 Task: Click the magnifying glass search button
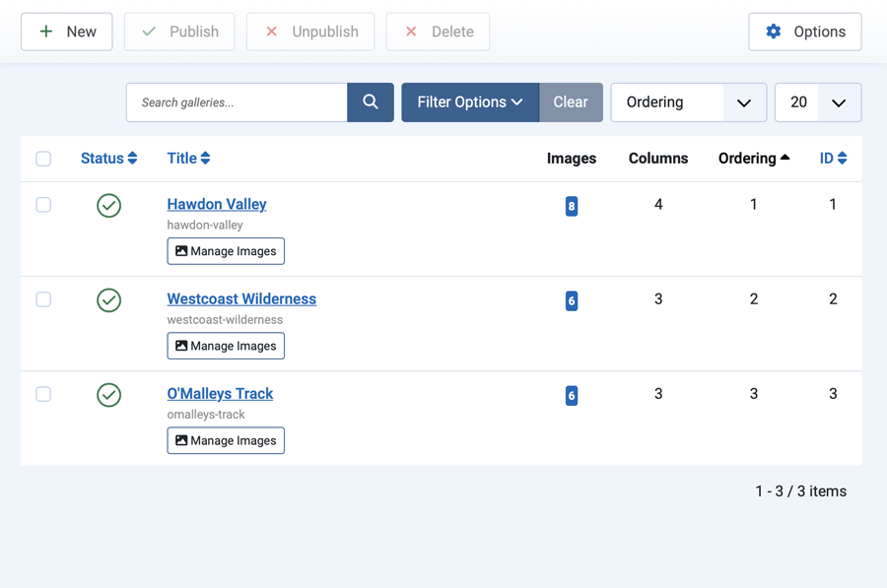pyautogui.click(x=371, y=102)
